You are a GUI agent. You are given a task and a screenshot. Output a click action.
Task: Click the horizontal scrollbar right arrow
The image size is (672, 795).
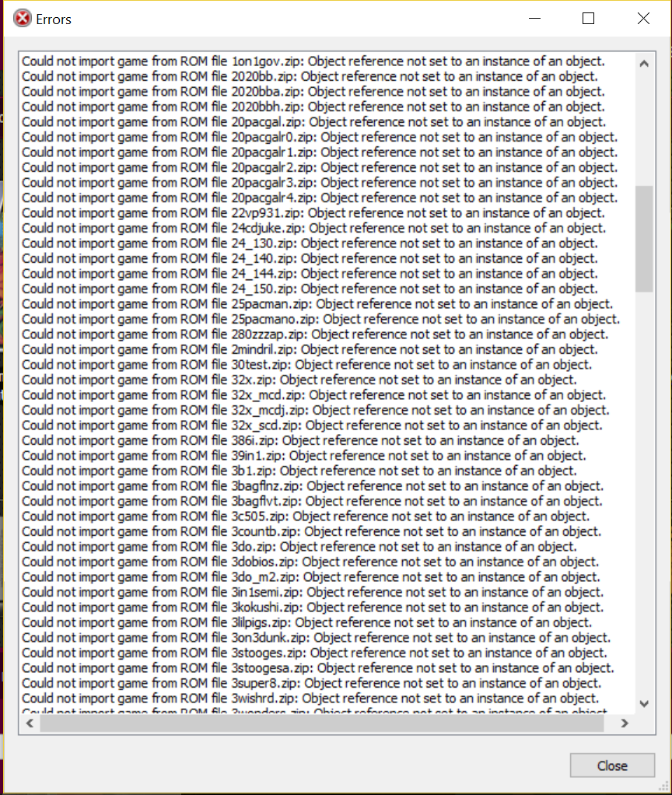625,723
